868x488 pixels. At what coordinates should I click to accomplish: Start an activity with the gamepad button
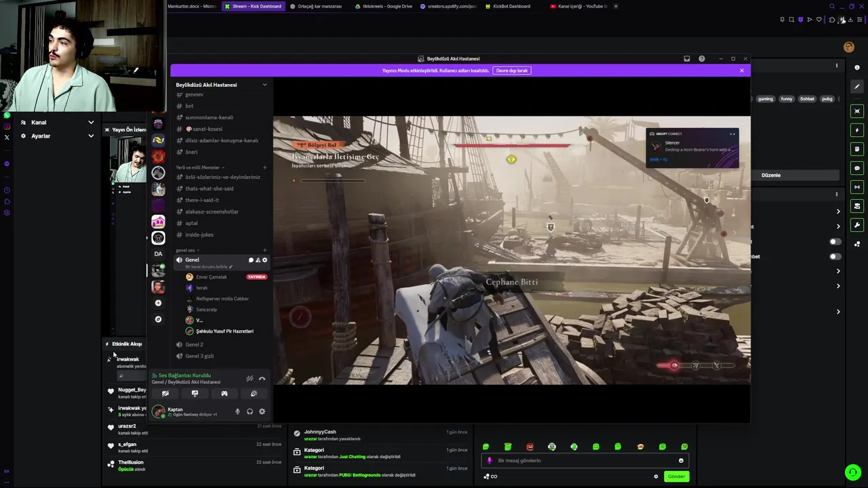pos(224,393)
